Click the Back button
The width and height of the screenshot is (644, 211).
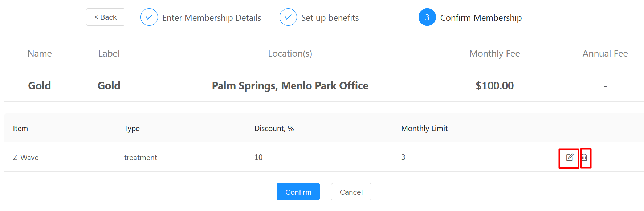pyautogui.click(x=105, y=17)
